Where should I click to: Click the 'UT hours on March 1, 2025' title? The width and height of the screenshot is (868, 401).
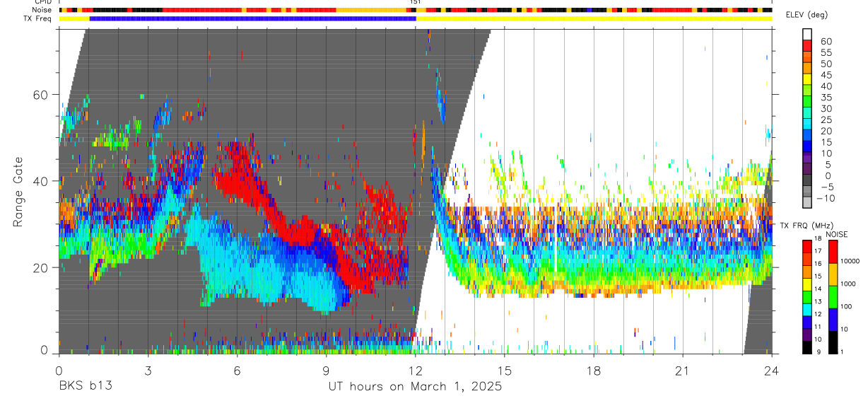(415, 386)
